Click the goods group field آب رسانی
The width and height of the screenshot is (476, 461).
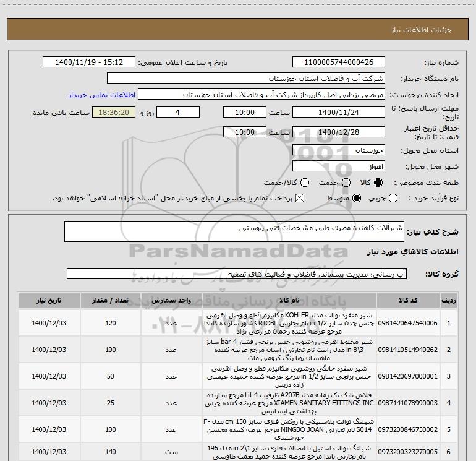pyautogui.click(x=237, y=274)
